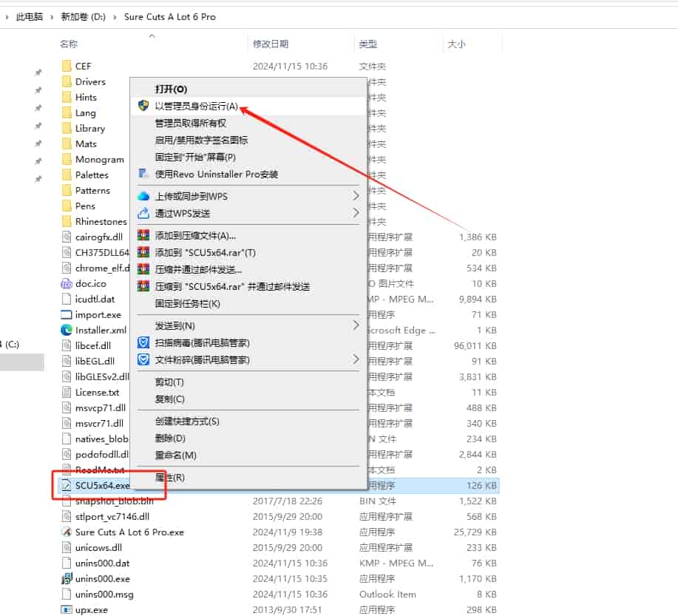Click the Lang folder icon
The height and width of the screenshot is (616, 678).
tap(67, 112)
